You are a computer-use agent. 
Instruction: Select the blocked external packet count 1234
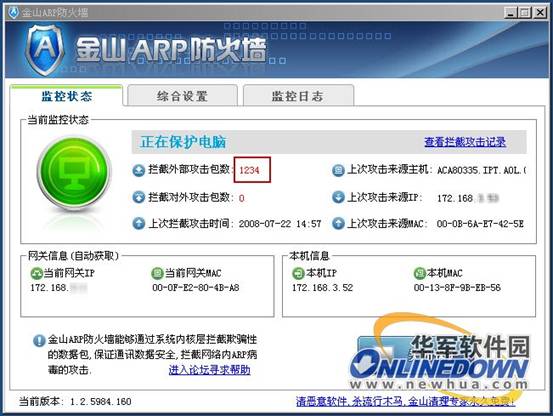click(x=249, y=170)
